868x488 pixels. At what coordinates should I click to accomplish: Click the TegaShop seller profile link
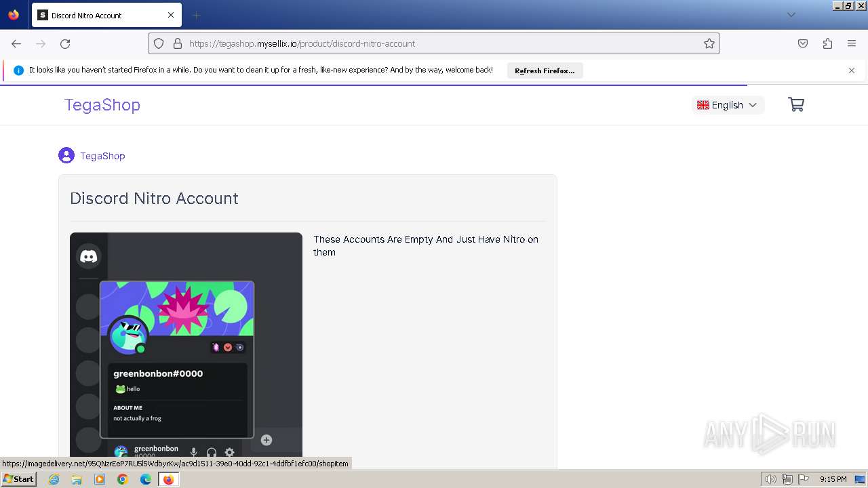(x=102, y=156)
